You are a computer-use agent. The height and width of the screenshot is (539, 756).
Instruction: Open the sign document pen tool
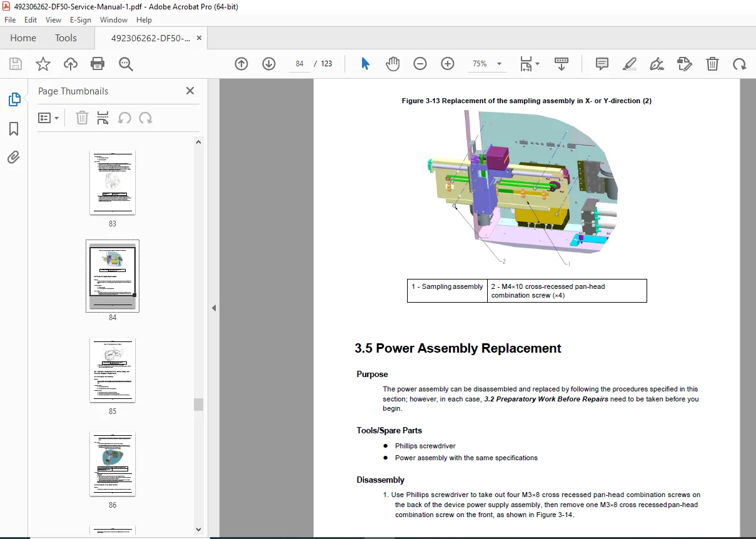click(x=657, y=64)
